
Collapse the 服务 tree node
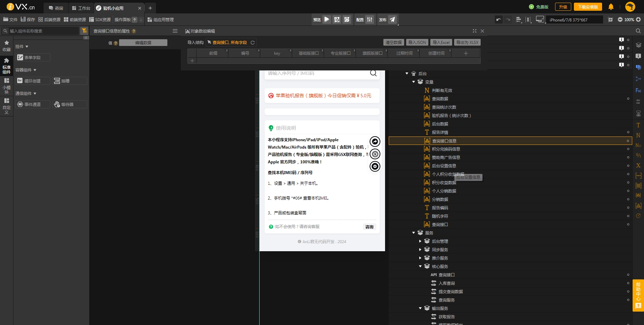[x=414, y=233]
